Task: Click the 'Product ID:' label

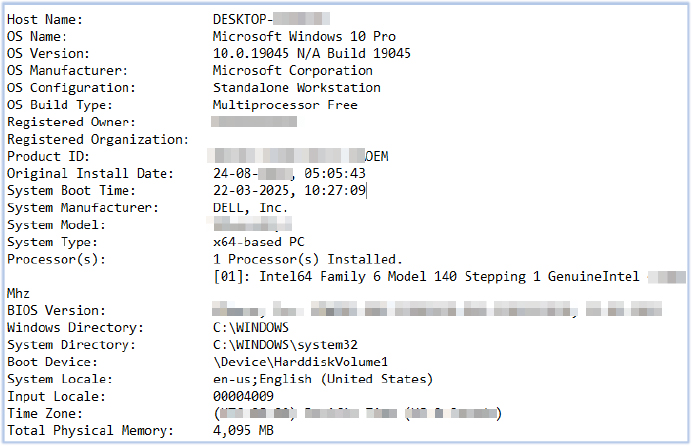Action: (48, 157)
